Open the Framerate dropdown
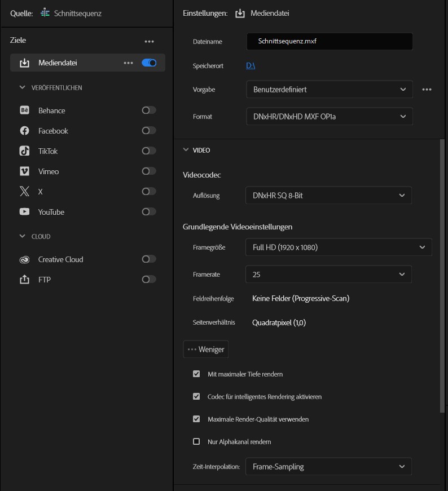Screen dimensions: 448x491 [328, 274]
